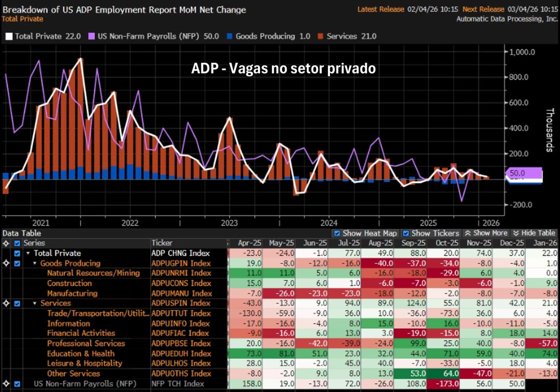The height and width of the screenshot is (392, 560).
Task: Collapse the Total Private tree group
Action: (x=29, y=253)
